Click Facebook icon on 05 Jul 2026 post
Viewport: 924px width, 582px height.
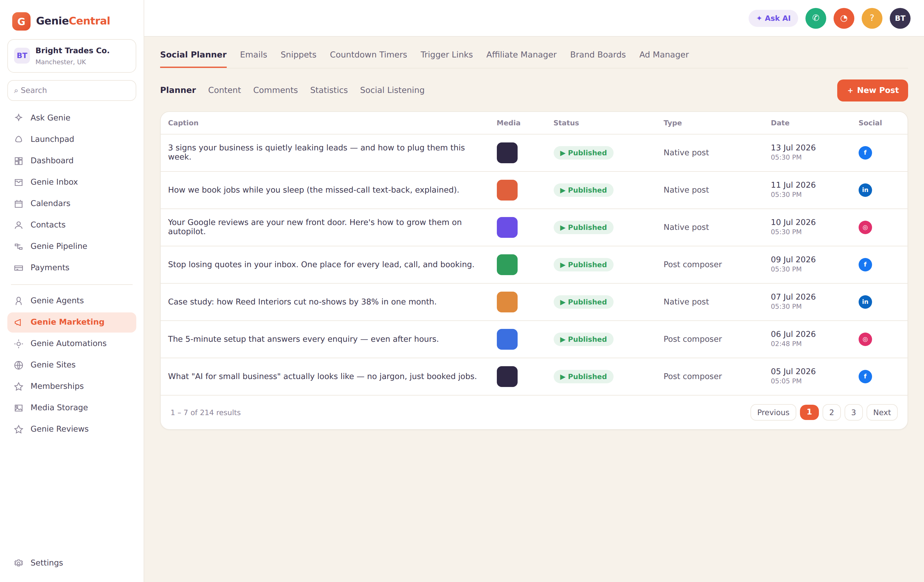click(x=865, y=376)
